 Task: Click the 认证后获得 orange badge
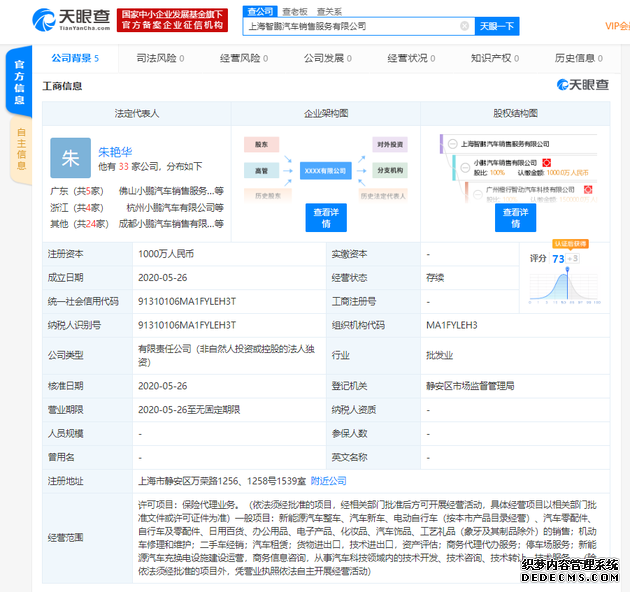[x=571, y=244]
